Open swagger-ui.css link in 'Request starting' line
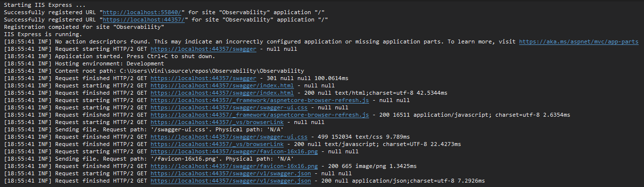Viewport: 644px width, 187px height. [229, 107]
